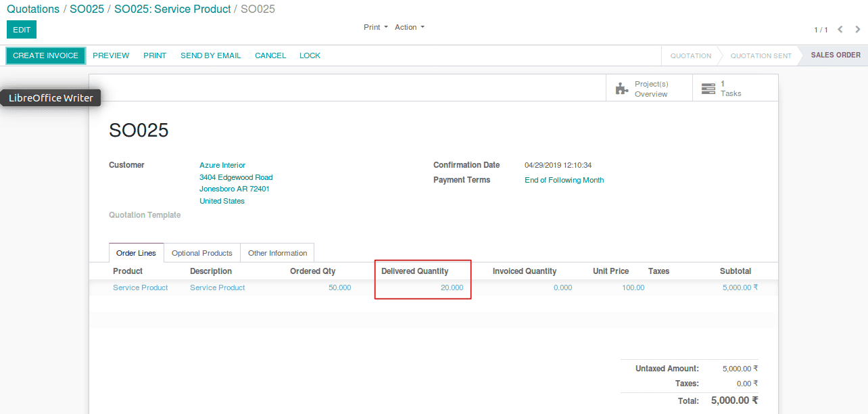
Task: Open End of Following Month payment terms
Action: (564, 180)
